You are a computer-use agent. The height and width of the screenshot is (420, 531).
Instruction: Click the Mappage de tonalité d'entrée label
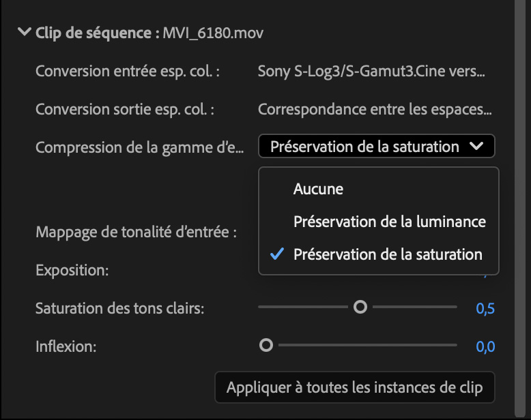point(136,232)
